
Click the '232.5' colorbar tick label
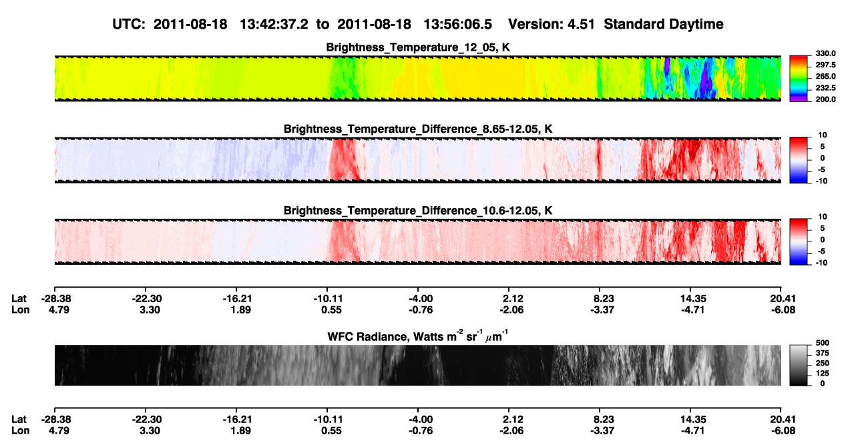pyautogui.click(x=826, y=88)
